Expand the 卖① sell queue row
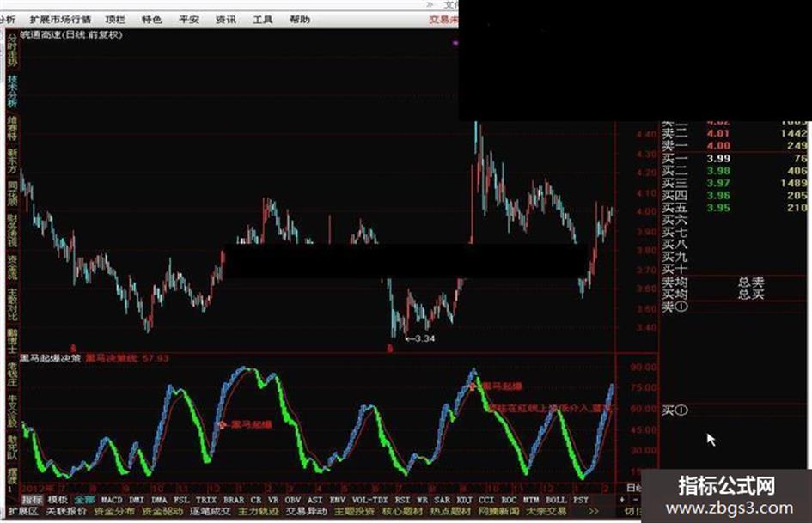812x523 pixels. click(x=675, y=307)
